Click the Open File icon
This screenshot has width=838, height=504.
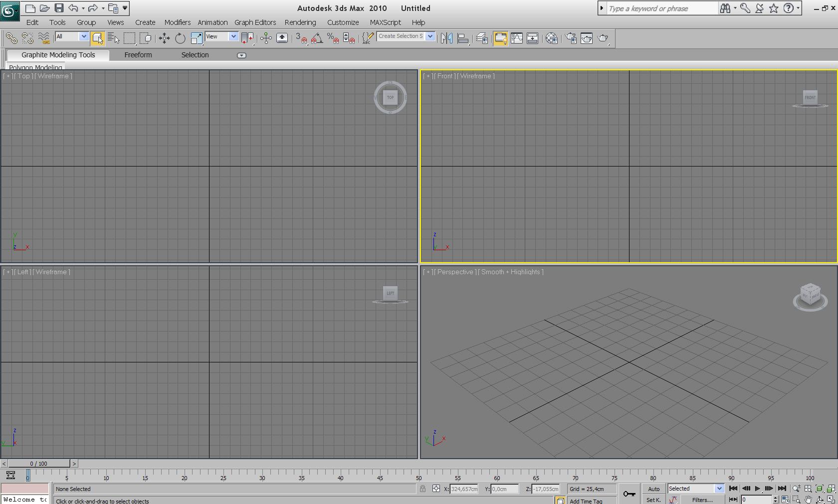pyautogui.click(x=44, y=8)
